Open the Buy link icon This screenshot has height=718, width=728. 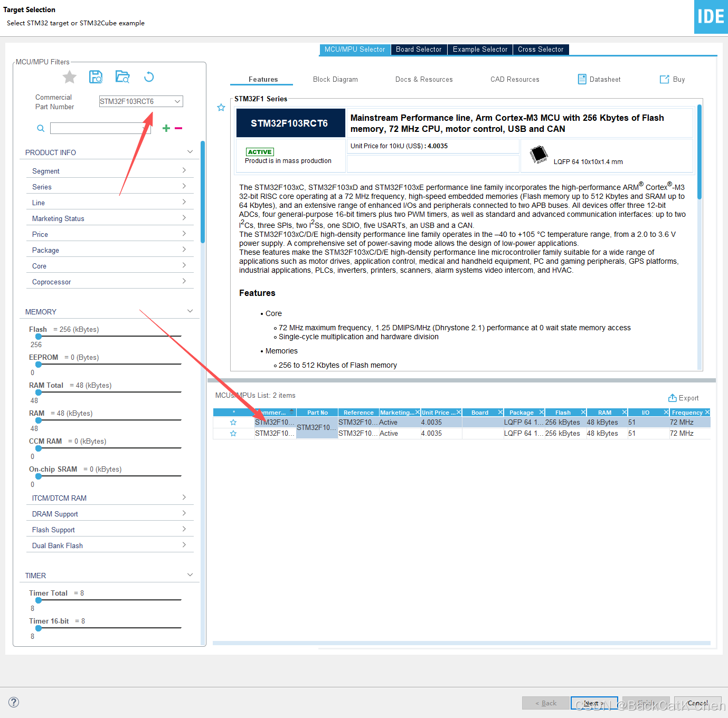click(x=665, y=79)
